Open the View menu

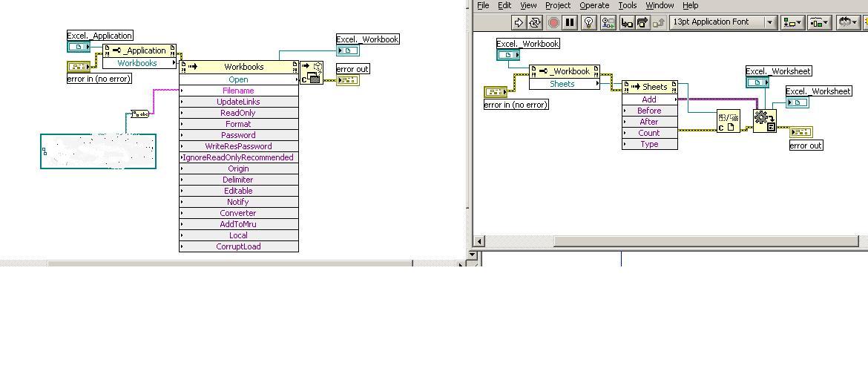click(x=528, y=5)
